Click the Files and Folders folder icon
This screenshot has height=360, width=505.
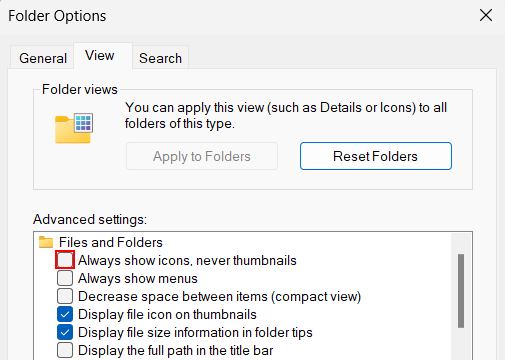[46, 242]
